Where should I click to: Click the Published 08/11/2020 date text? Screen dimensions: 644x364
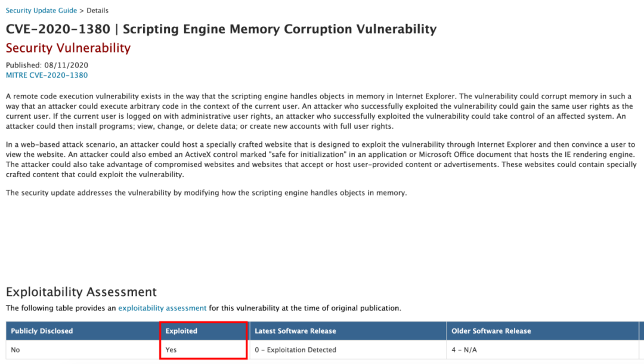(x=47, y=65)
